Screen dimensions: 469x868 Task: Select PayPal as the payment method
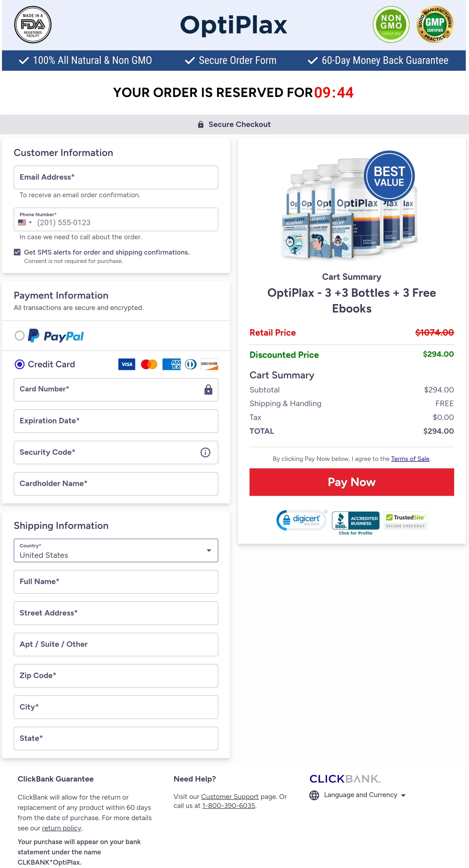pos(20,336)
